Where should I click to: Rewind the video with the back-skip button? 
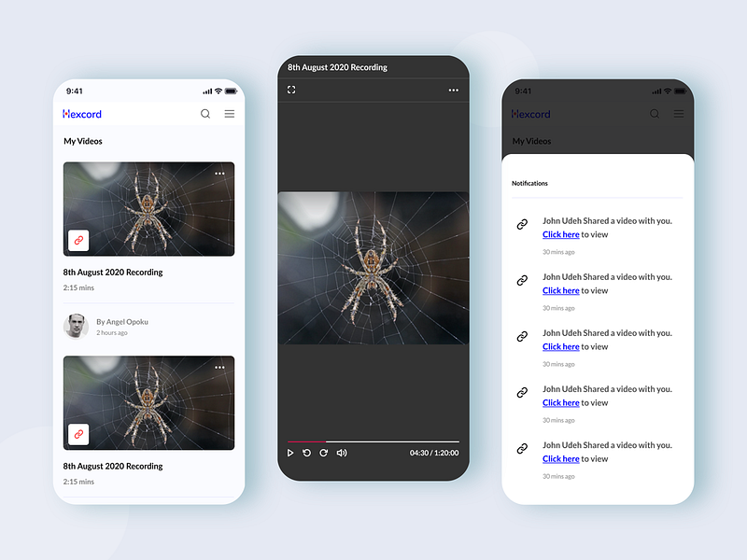coord(307,453)
